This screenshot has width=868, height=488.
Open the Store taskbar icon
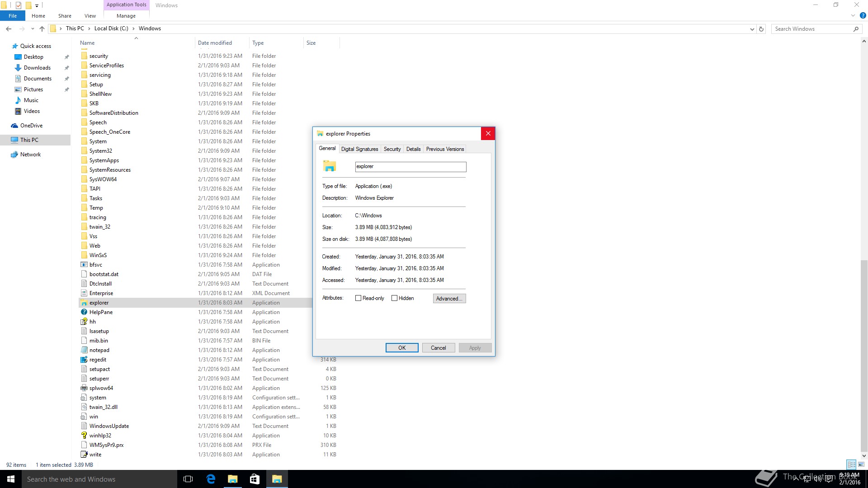pos(255,479)
